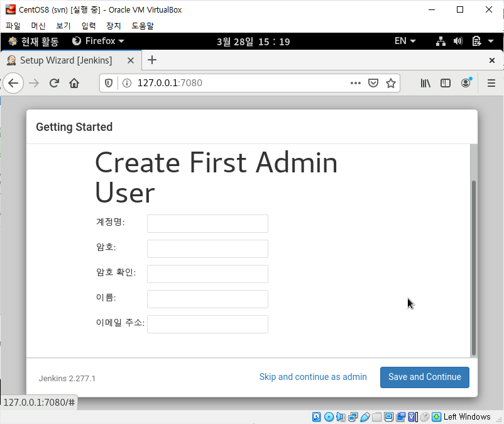Toggle Firefox sidebar view icon
The width and height of the screenshot is (504, 424).
pos(446,83)
